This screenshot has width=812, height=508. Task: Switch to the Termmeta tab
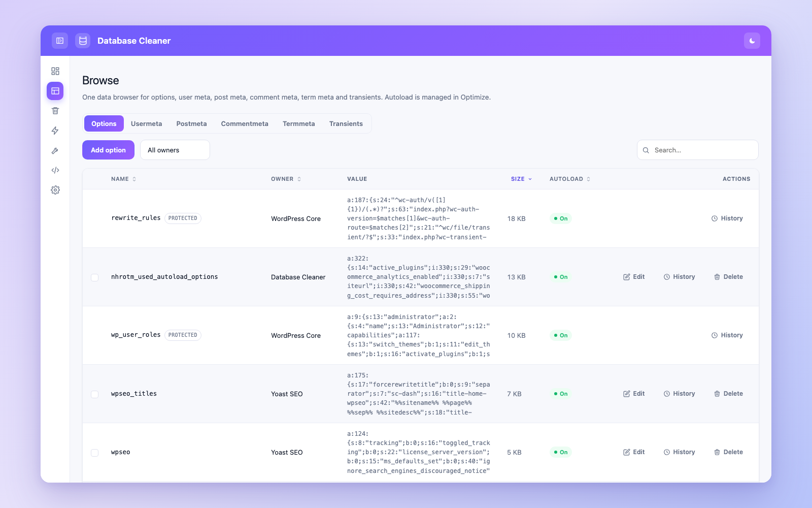(299, 123)
